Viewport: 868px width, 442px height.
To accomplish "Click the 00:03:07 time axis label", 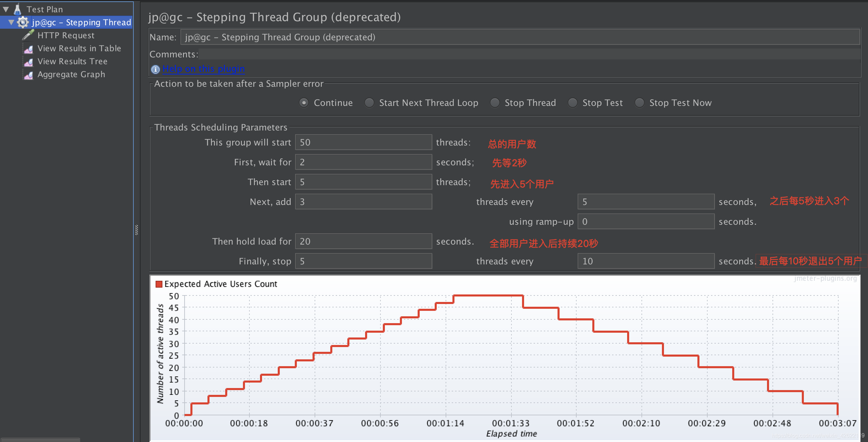I will pos(838,423).
